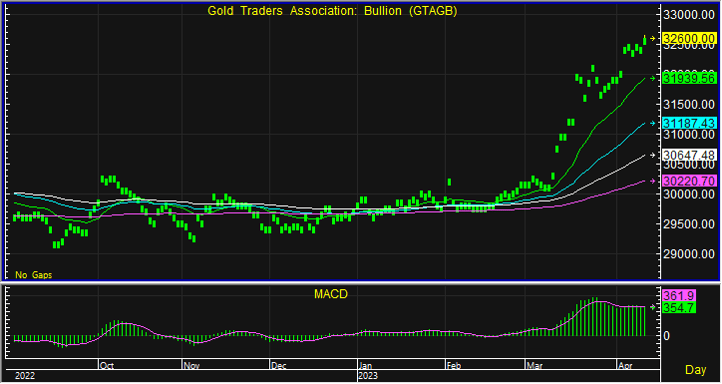Click the MACD value 354.7 label
The width and height of the screenshot is (722, 384).
point(679,308)
